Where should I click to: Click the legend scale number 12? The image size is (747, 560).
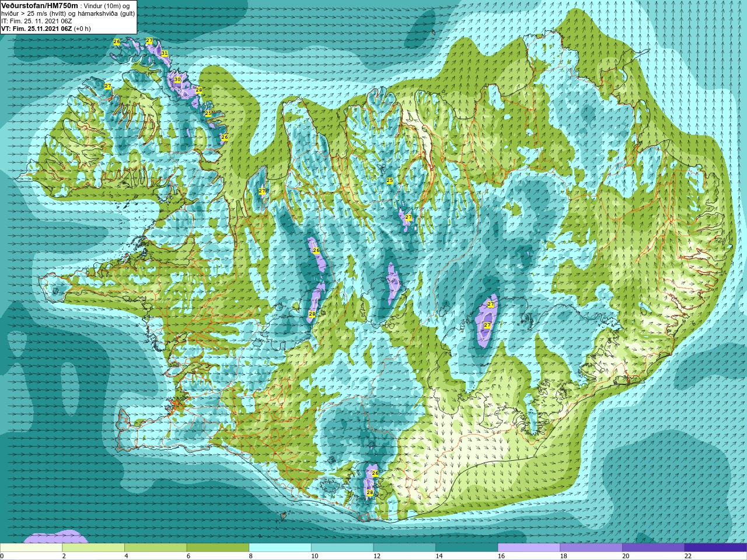[377, 556]
